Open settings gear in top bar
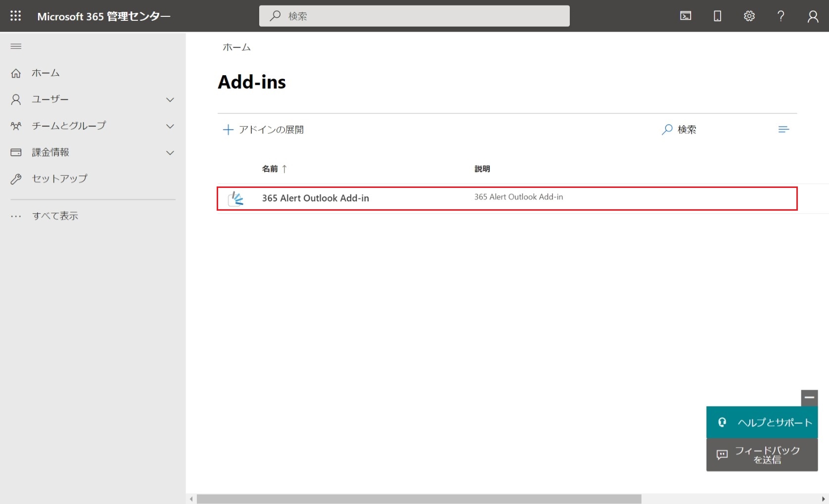829x504 pixels. coord(749,16)
